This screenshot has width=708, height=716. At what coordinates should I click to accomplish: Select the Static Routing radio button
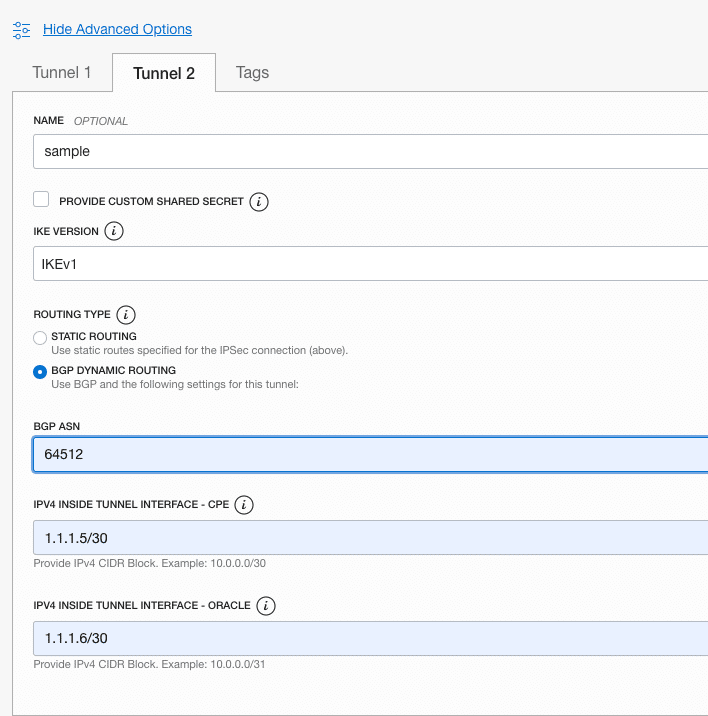[40, 338]
